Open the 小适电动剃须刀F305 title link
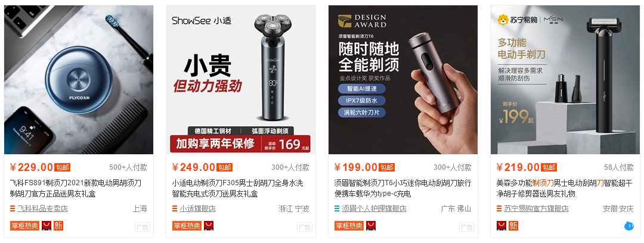644x243 pixels. click(238, 188)
